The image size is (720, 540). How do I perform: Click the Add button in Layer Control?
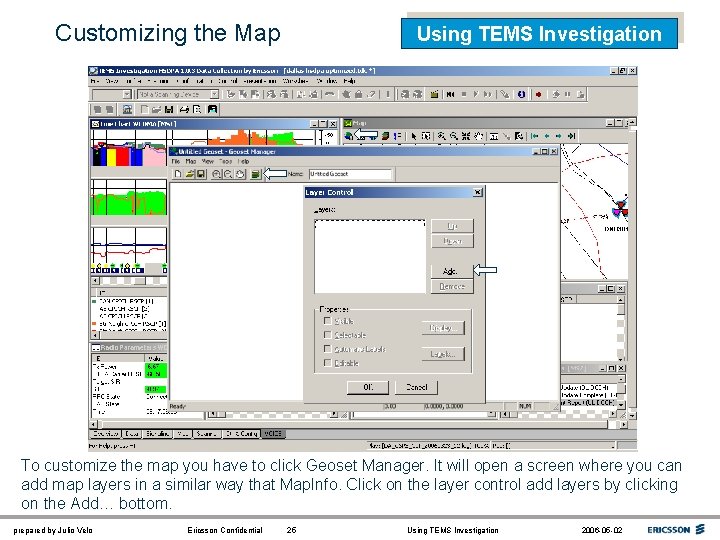point(452,271)
